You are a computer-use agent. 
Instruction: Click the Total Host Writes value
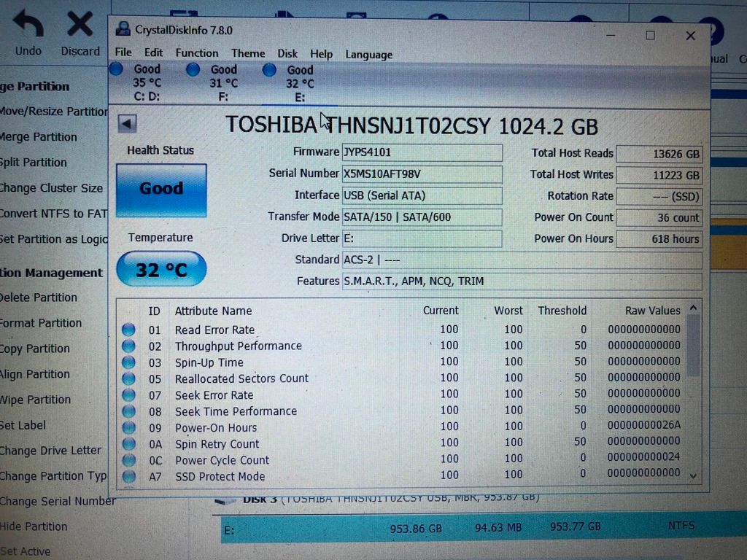[659, 176]
